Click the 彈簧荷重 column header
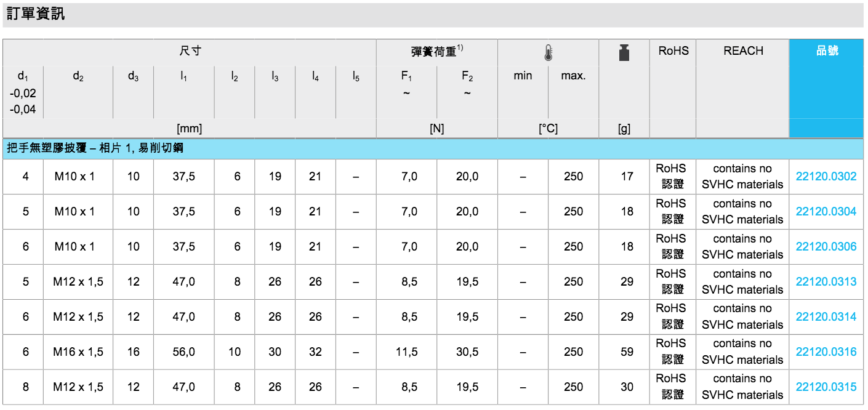Screen dimensions: 868x410 tap(436, 52)
